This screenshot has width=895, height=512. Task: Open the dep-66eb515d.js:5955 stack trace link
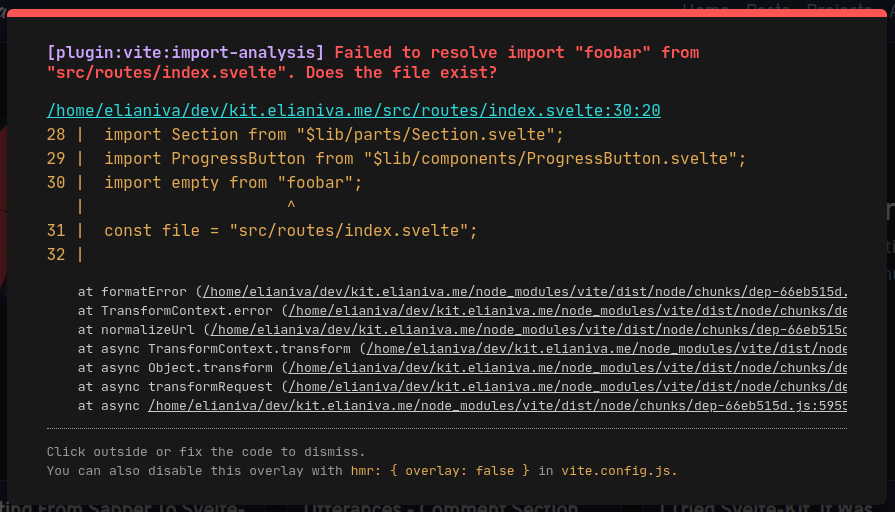[497, 406]
